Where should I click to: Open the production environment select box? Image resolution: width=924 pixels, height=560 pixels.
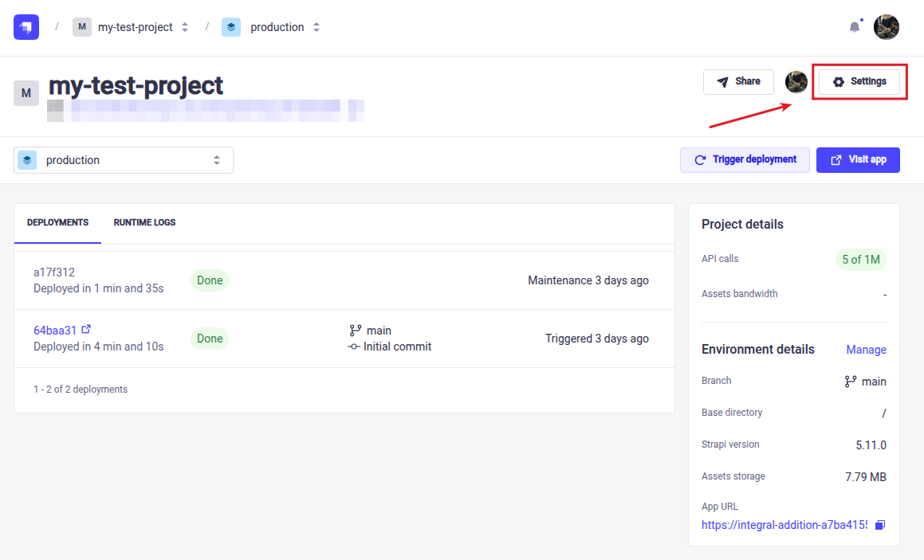pos(124,160)
